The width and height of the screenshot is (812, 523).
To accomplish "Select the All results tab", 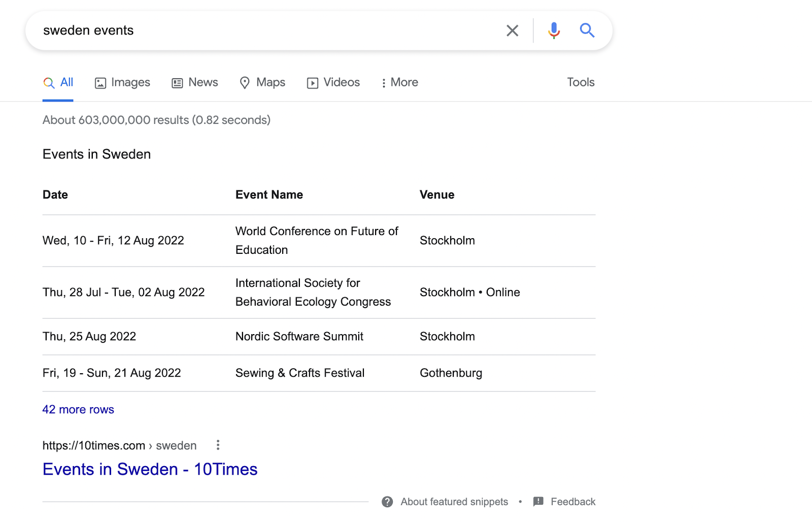I will (x=58, y=82).
